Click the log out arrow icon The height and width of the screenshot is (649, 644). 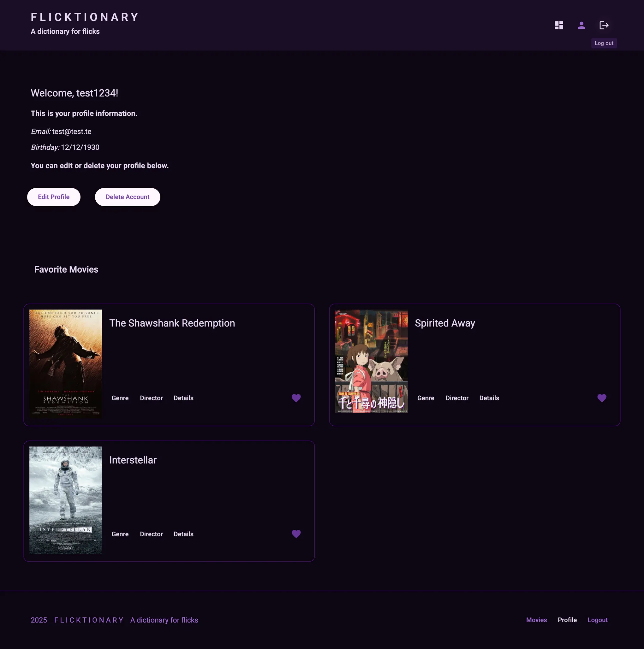click(604, 25)
